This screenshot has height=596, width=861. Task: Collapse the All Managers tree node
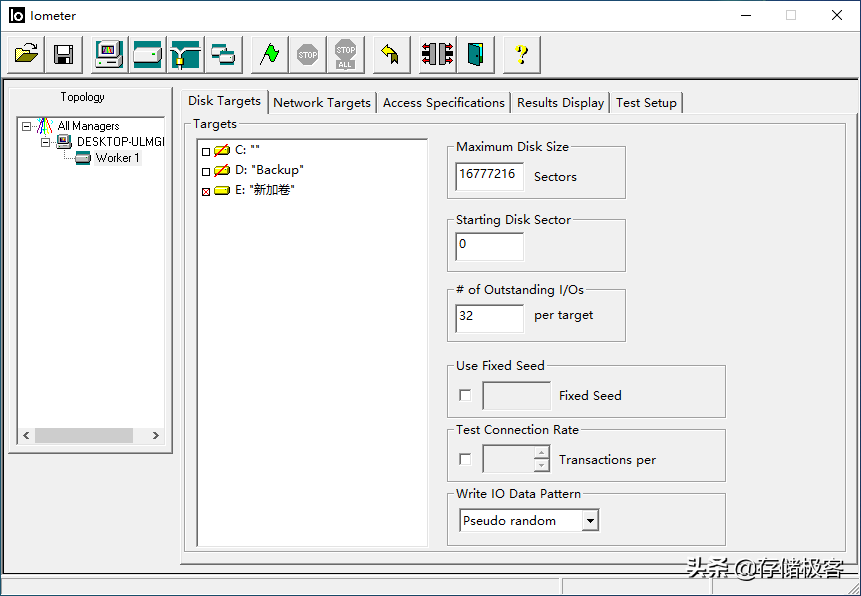pyautogui.click(x=26, y=126)
